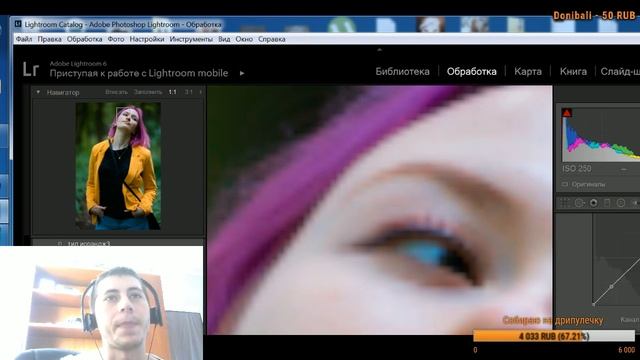
Task: Open the Инструменты menu
Action: pos(191,39)
